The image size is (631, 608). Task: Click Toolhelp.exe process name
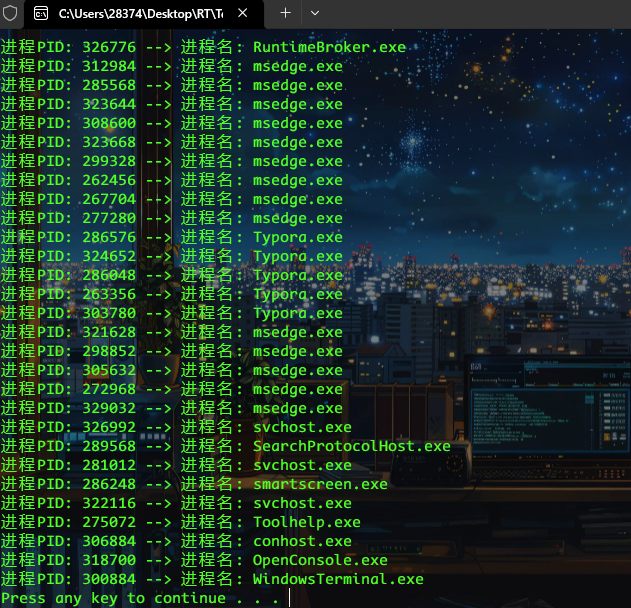click(307, 523)
